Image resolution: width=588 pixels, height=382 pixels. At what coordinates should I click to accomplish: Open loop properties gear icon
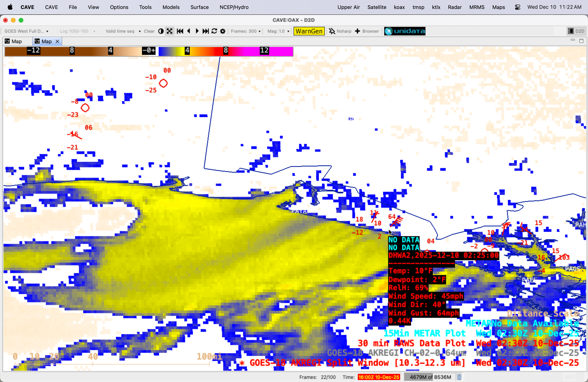(x=223, y=31)
